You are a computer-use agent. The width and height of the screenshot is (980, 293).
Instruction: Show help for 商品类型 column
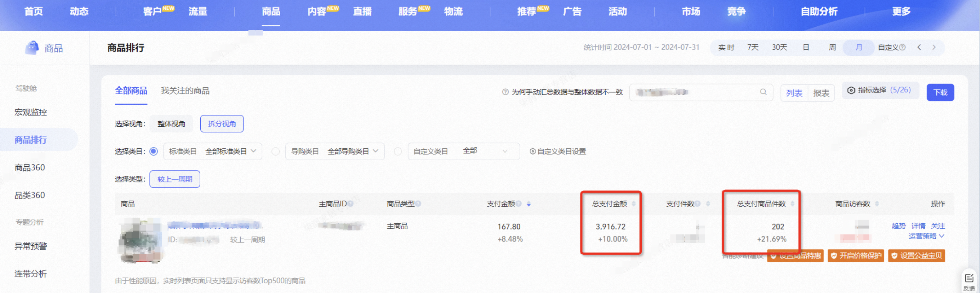tap(418, 204)
